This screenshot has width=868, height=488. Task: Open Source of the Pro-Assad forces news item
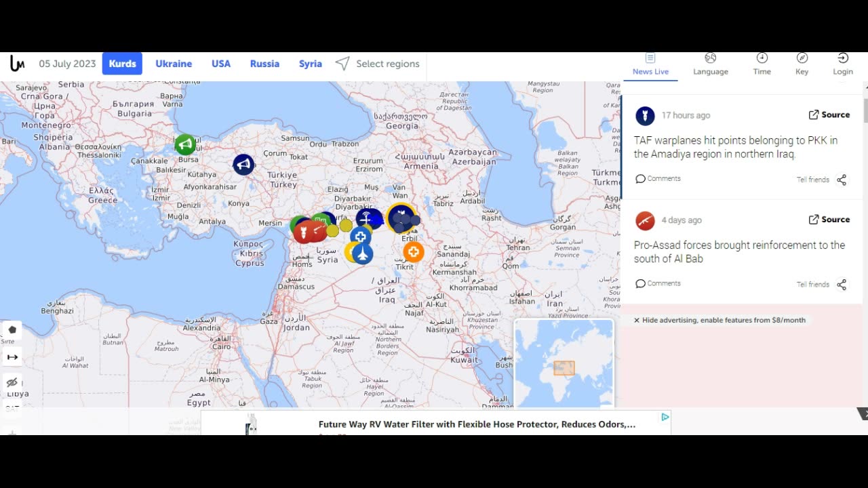click(x=829, y=220)
